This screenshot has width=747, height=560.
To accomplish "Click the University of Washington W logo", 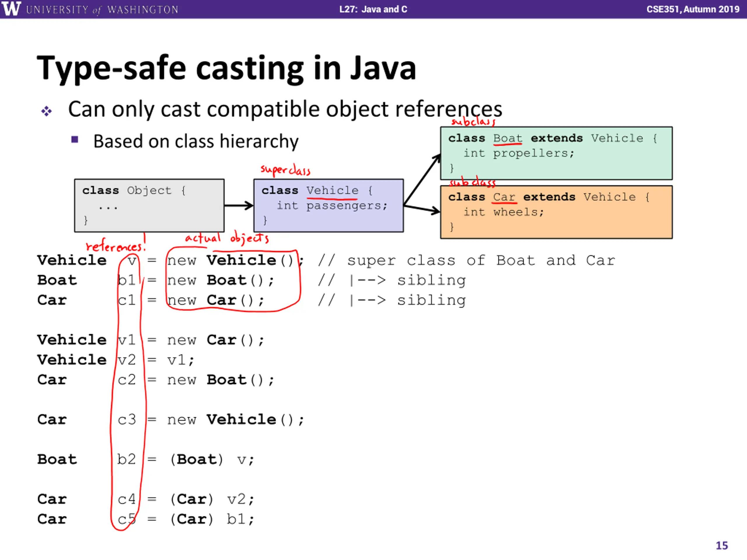I will click(x=11, y=9).
